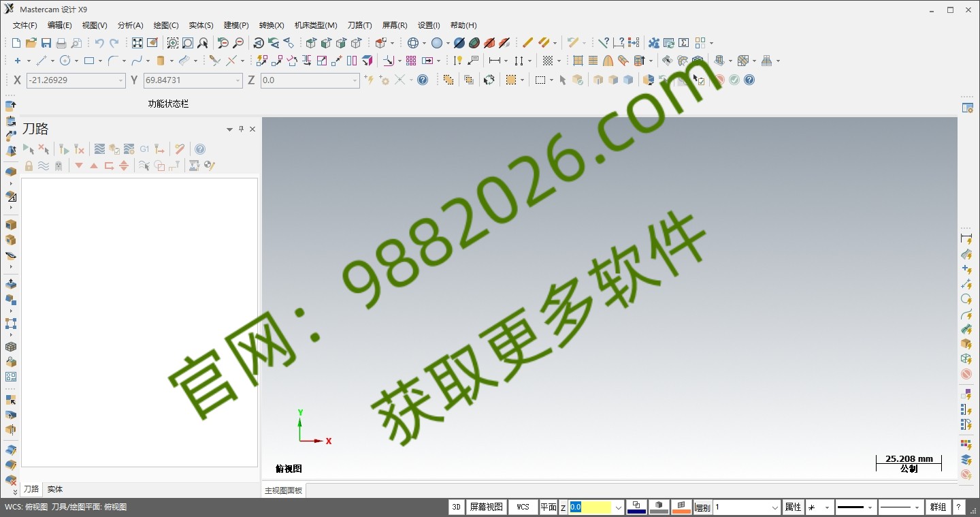Image resolution: width=980 pixels, height=517 pixels.
Task: Click the rectangular array pattern icon
Action: pos(411,61)
